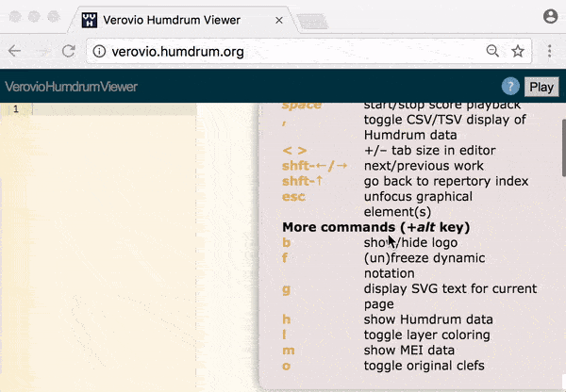Click 'go back to repertory index' text
This screenshot has height=392, width=566.
pyautogui.click(x=446, y=182)
